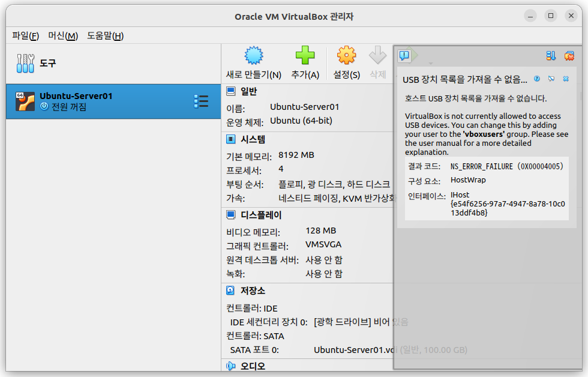Click the 디스플레이 screen icon
The width and height of the screenshot is (588, 377).
230,215
